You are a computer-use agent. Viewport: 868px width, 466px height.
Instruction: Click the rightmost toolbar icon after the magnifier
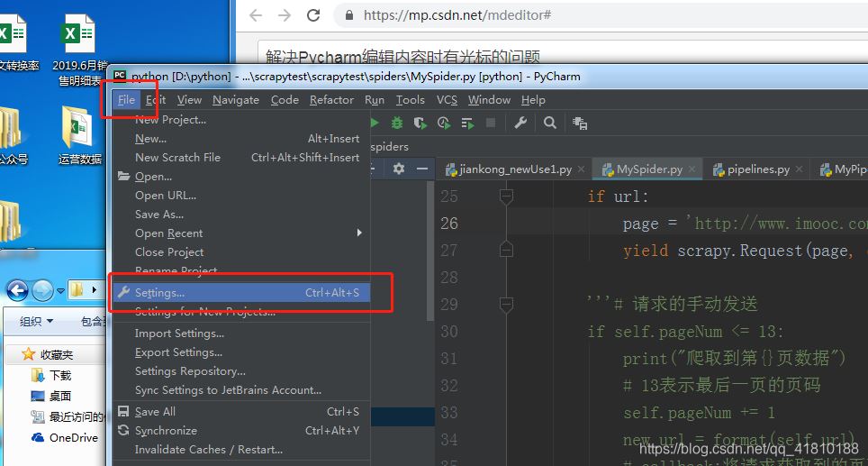point(580,123)
